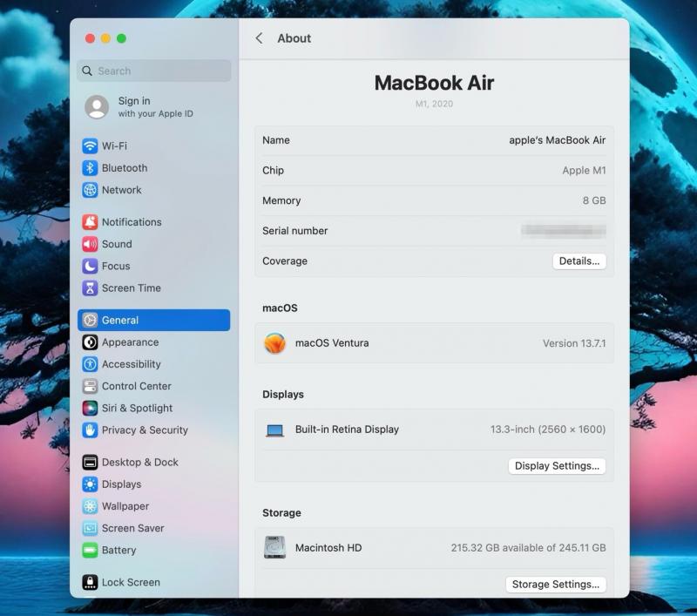Zoom the window with green button
This screenshot has height=616, width=697.
coord(121,38)
